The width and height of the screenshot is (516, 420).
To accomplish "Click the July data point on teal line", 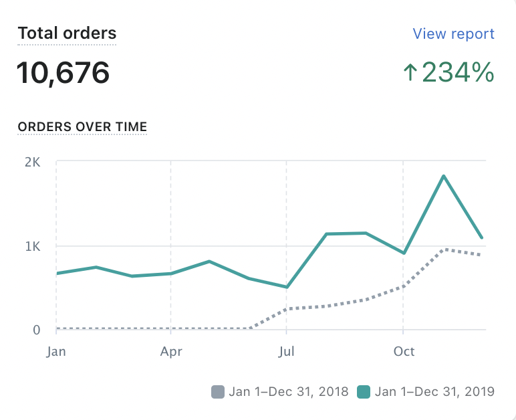I will click(287, 288).
